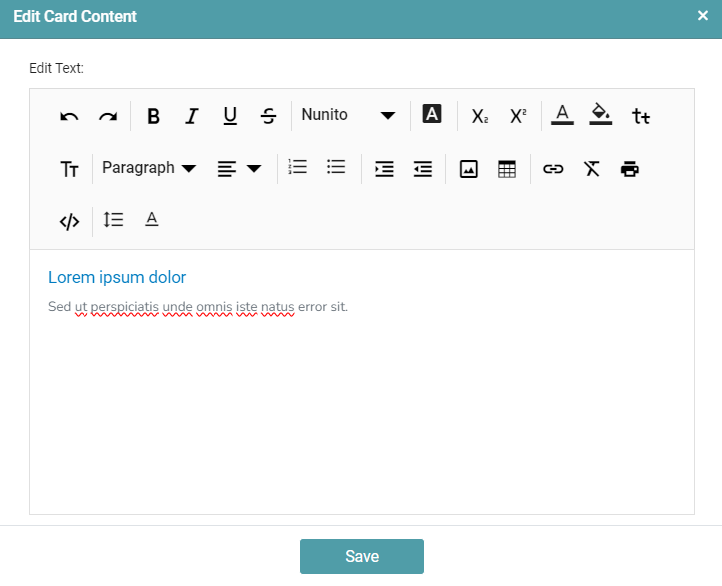Open the text alignment dropdown
The width and height of the screenshot is (722, 586).
239,168
